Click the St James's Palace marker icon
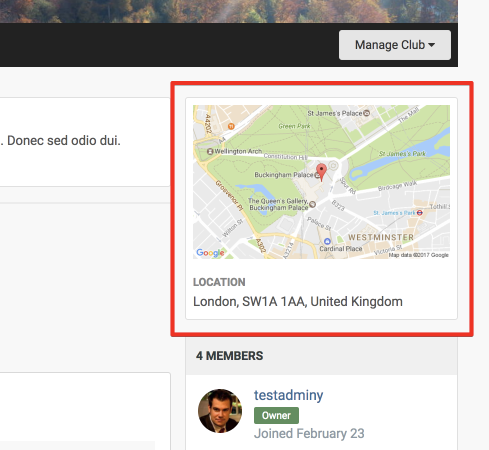The height and width of the screenshot is (450, 489). point(366,113)
